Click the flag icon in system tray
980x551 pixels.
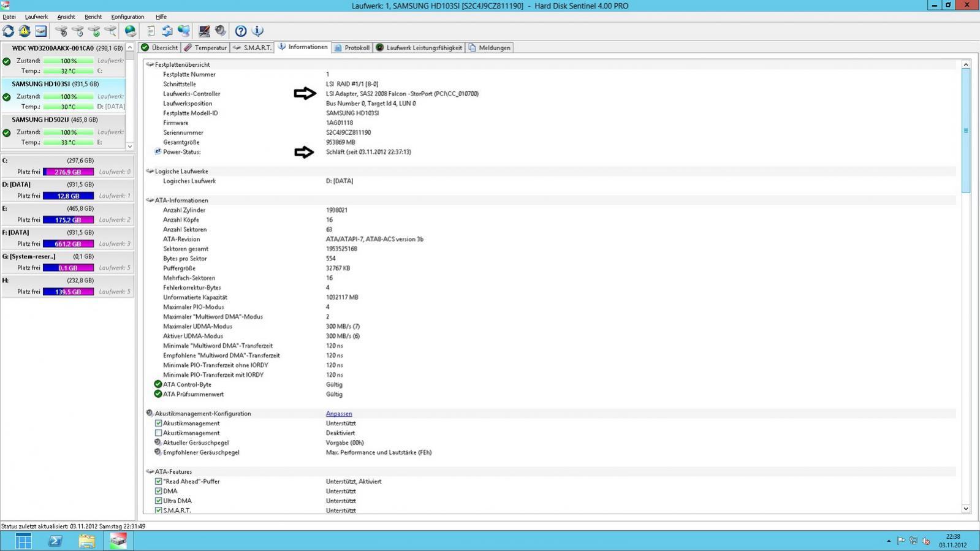(x=901, y=541)
